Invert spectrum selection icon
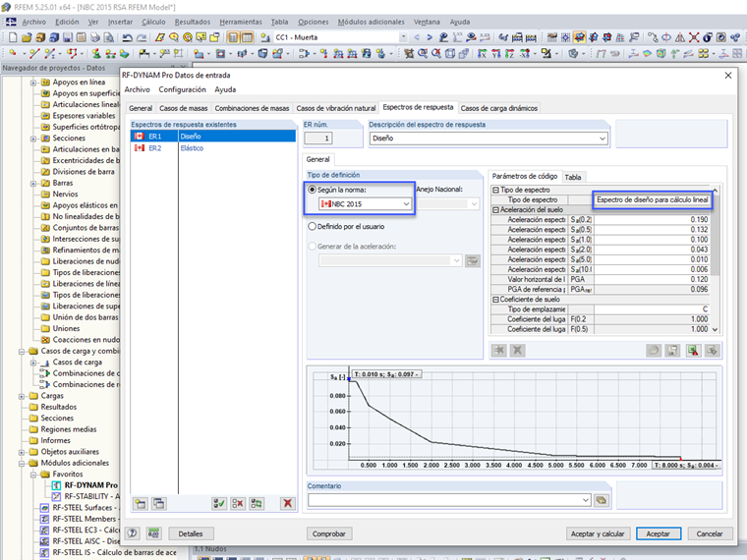This screenshot has height=560, width=747. (x=257, y=503)
